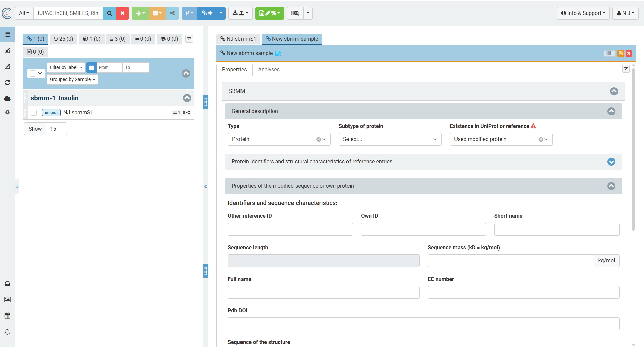
Task: Click the orange save icon for sample
Action: click(x=621, y=53)
